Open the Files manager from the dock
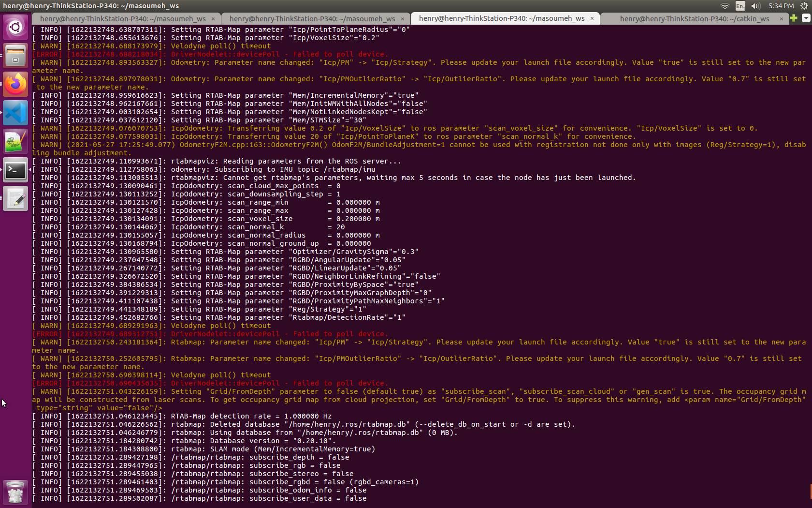This screenshot has width=812, height=508. pos(15,56)
